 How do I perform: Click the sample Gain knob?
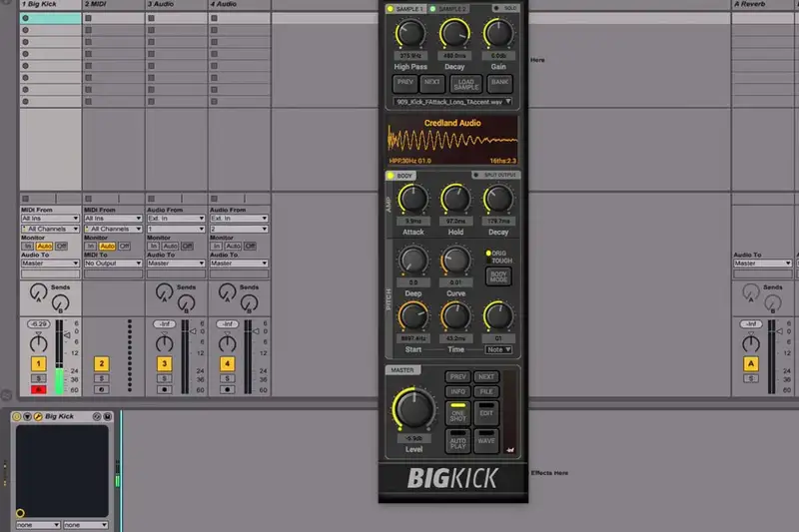pos(498,34)
